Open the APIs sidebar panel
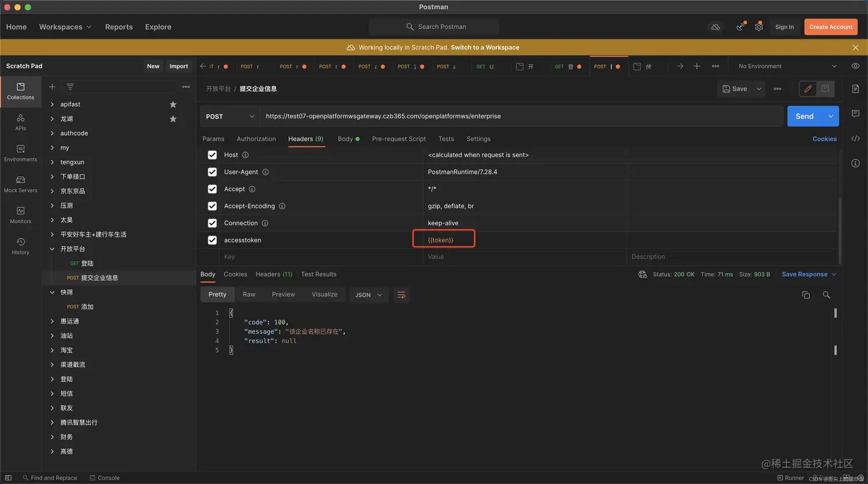 pyautogui.click(x=21, y=122)
